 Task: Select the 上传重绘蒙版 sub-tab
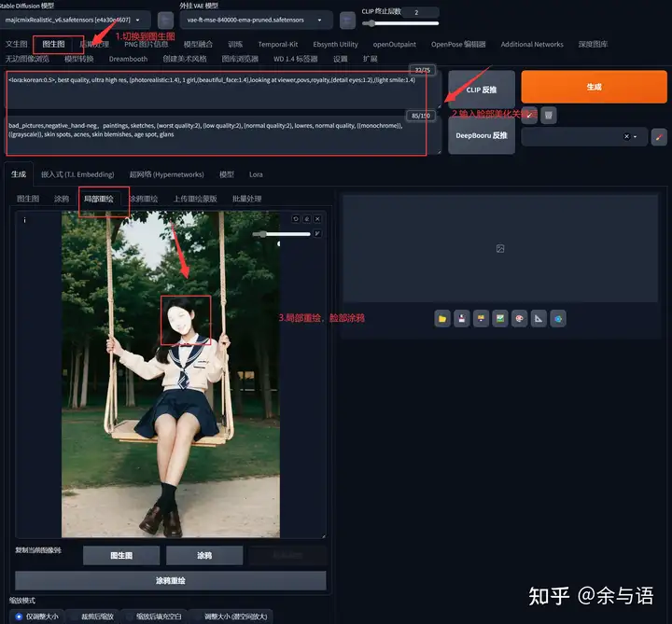pyautogui.click(x=195, y=199)
